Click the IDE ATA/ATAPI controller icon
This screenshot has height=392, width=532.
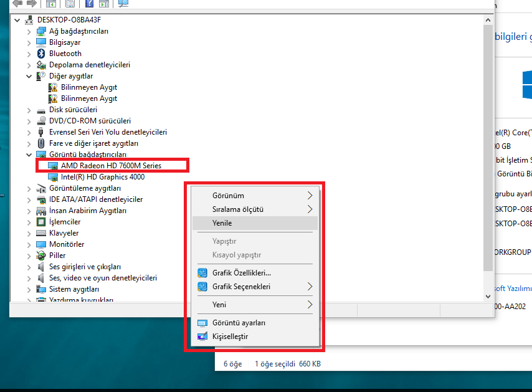pos(41,199)
